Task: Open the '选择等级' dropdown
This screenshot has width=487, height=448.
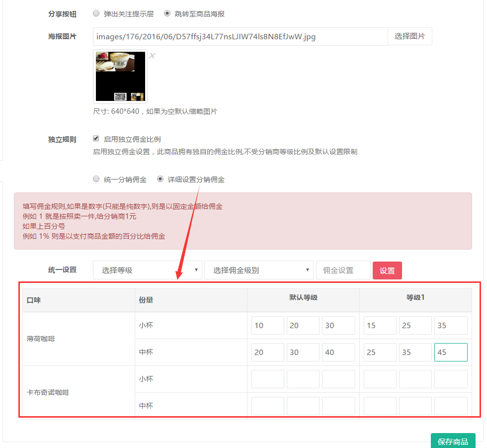Action: pos(147,270)
